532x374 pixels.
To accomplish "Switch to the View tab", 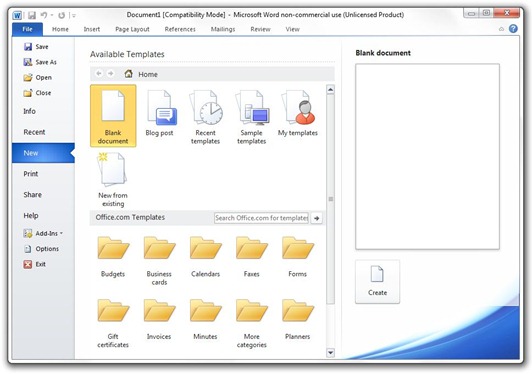I will [x=292, y=29].
